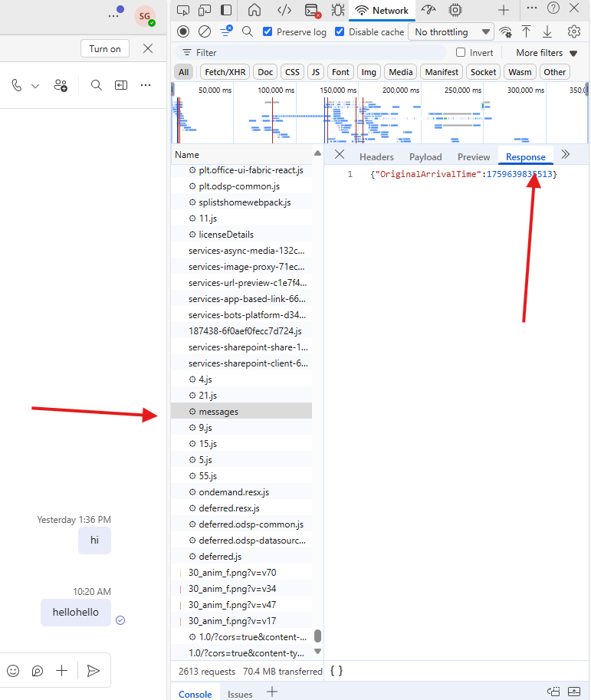Open network conditions settings icon
The height and width of the screenshot is (700, 591).
pos(505,32)
